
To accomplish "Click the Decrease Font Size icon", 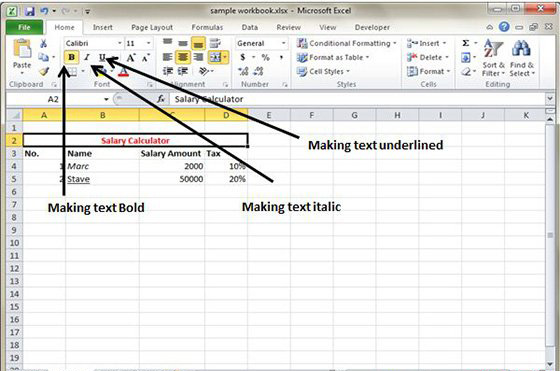I will click(145, 57).
